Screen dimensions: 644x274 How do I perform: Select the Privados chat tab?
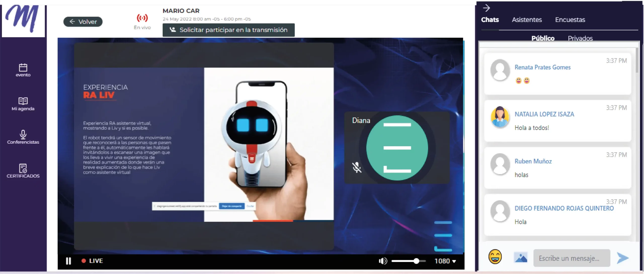(580, 38)
